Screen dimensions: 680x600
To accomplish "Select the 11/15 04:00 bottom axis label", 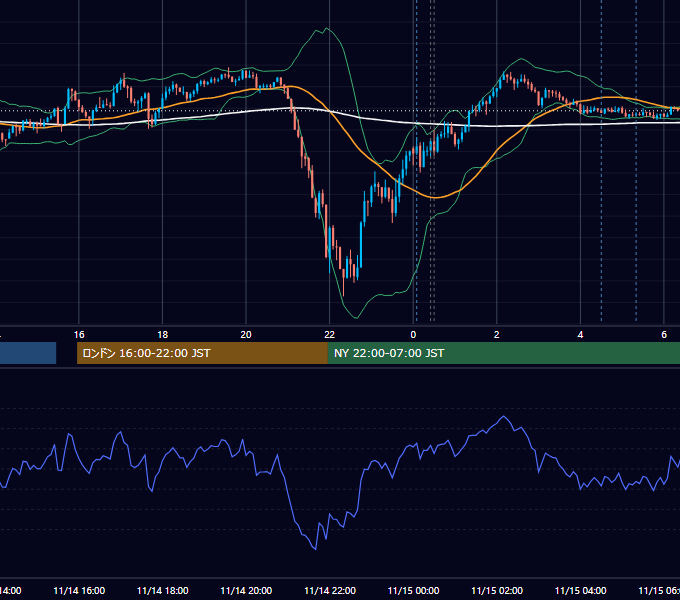I will pos(581,590).
